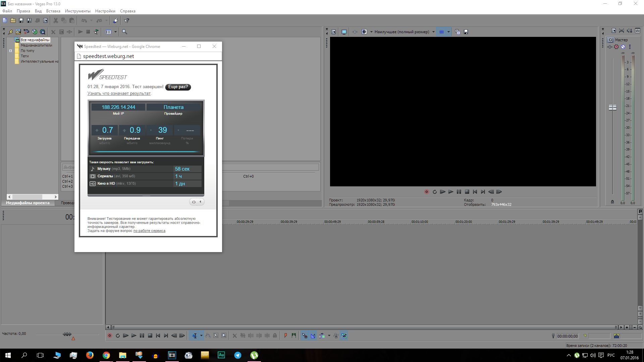Screen dimensions: 644x362
Task: Click the interactive tutorials hand icon
Action: (x=115, y=20)
